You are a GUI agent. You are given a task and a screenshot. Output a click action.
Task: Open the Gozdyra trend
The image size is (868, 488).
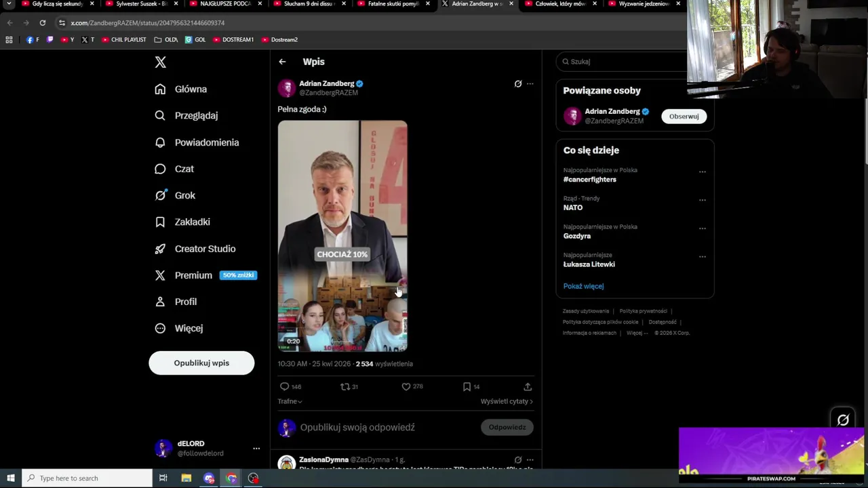pos(577,236)
